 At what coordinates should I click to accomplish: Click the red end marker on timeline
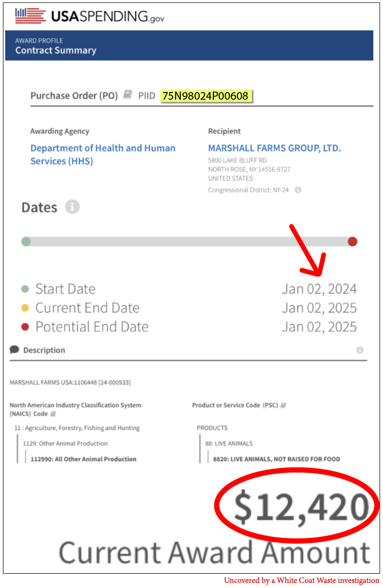(x=352, y=242)
